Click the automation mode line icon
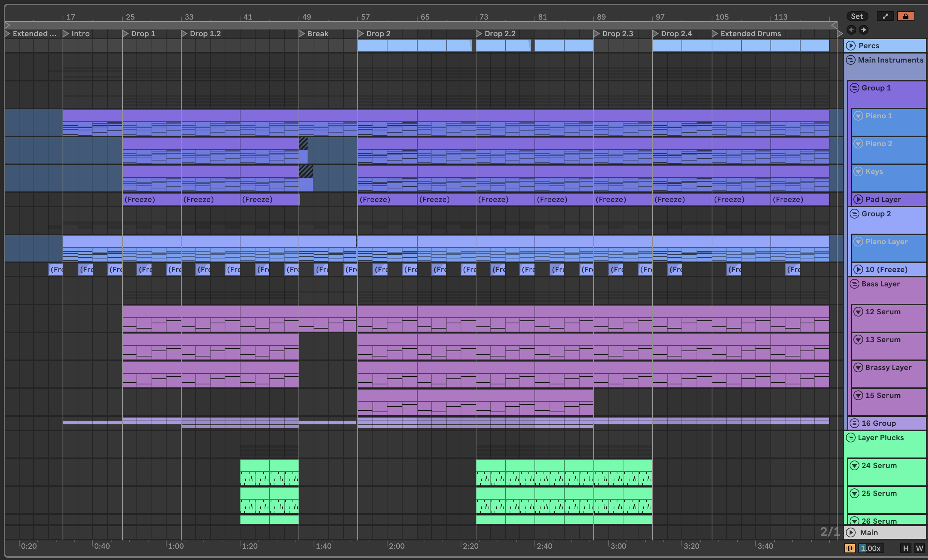 pos(885,16)
